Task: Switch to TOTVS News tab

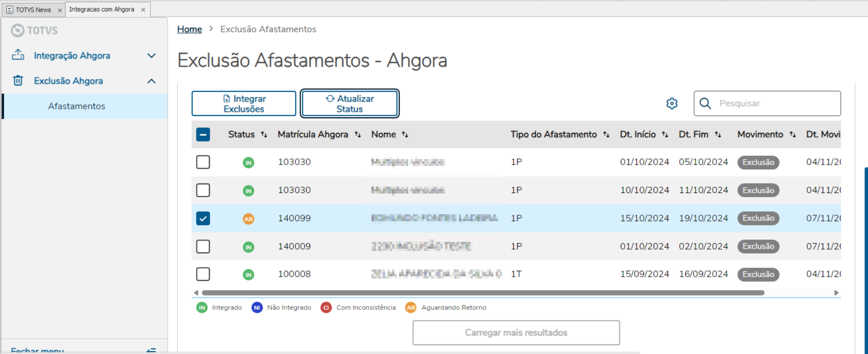Action: (x=33, y=10)
